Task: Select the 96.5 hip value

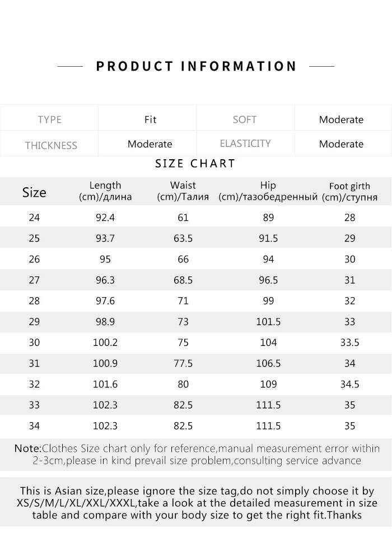Action: [268, 280]
